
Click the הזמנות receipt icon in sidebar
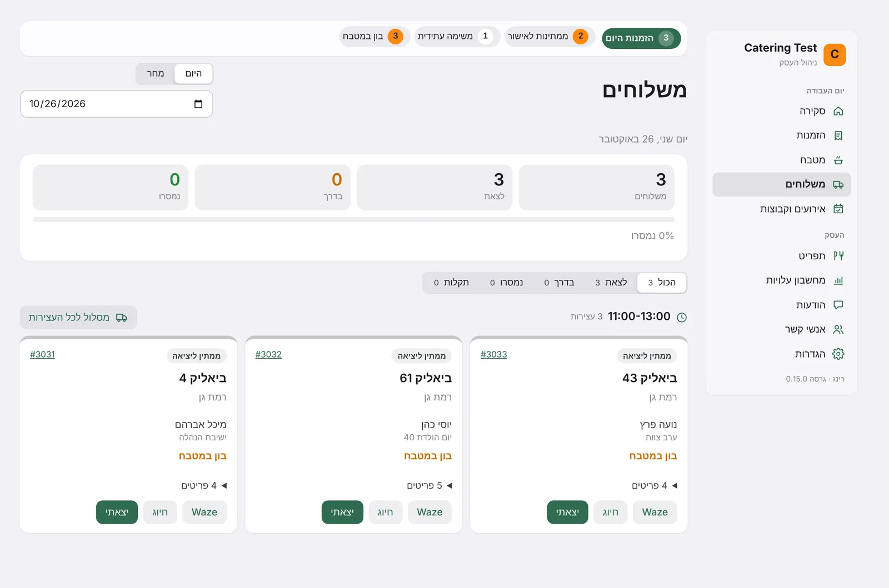tap(838, 135)
